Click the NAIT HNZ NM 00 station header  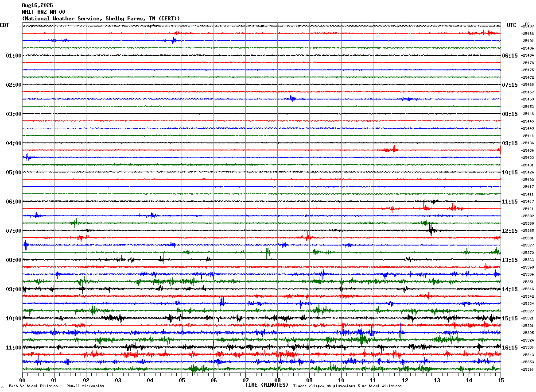(43, 12)
